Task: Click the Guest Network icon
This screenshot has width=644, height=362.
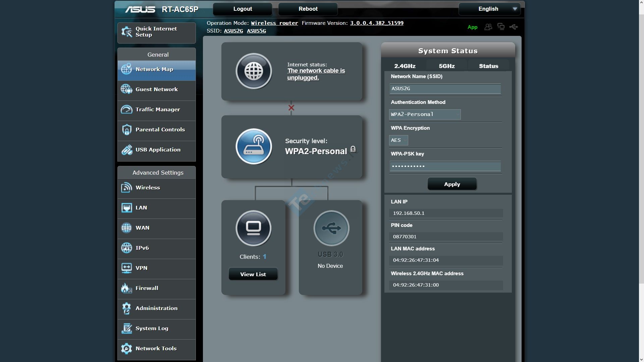Action: 126,89
